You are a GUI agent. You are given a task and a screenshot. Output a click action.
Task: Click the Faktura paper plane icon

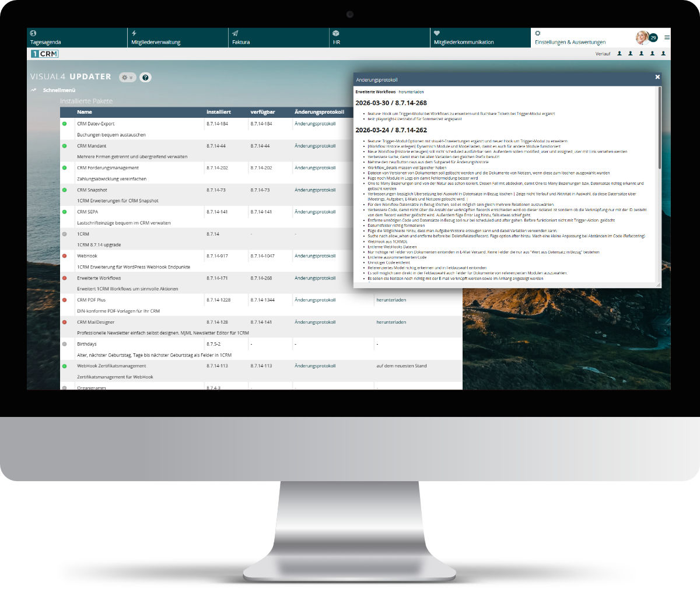pos(235,33)
